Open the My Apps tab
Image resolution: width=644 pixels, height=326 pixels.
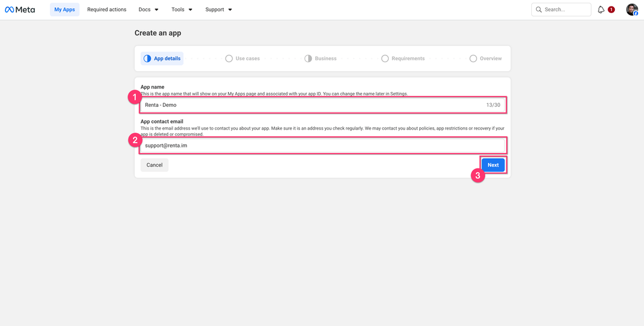pos(64,10)
